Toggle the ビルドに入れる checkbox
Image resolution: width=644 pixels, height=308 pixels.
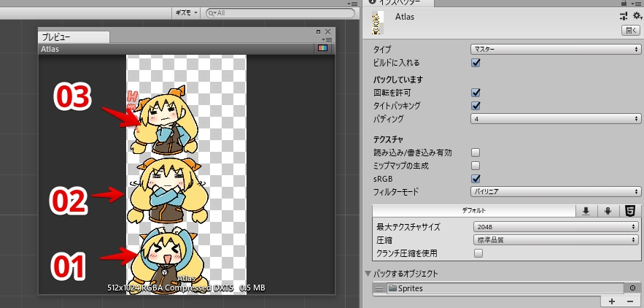coord(476,63)
